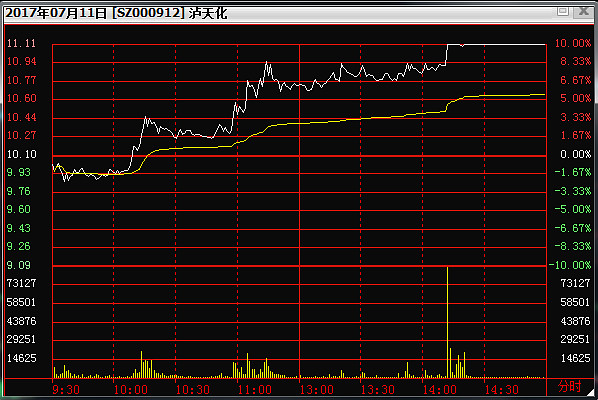Select the 10:00 time axis label
Image resolution: width=598 pixels, height=400 pixels.
[x=130, y=390]
